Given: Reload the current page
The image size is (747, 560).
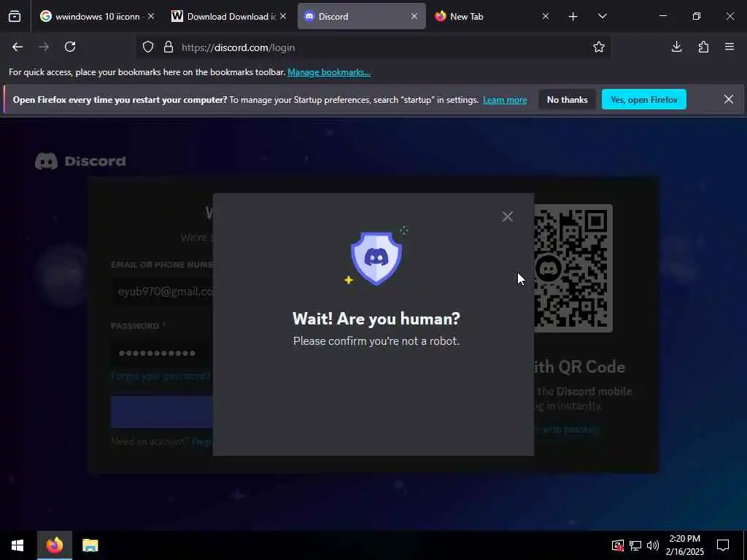Looking at the screenshot, I should click(70, 47).
